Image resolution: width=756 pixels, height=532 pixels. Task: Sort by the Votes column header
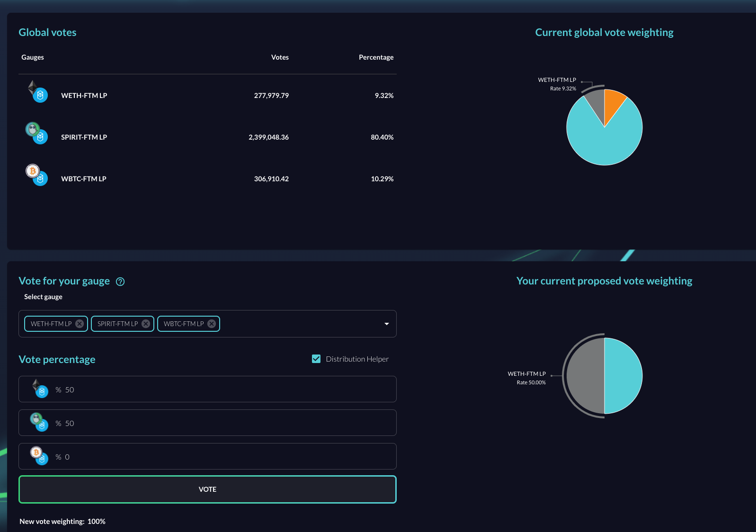pos(280,57)
